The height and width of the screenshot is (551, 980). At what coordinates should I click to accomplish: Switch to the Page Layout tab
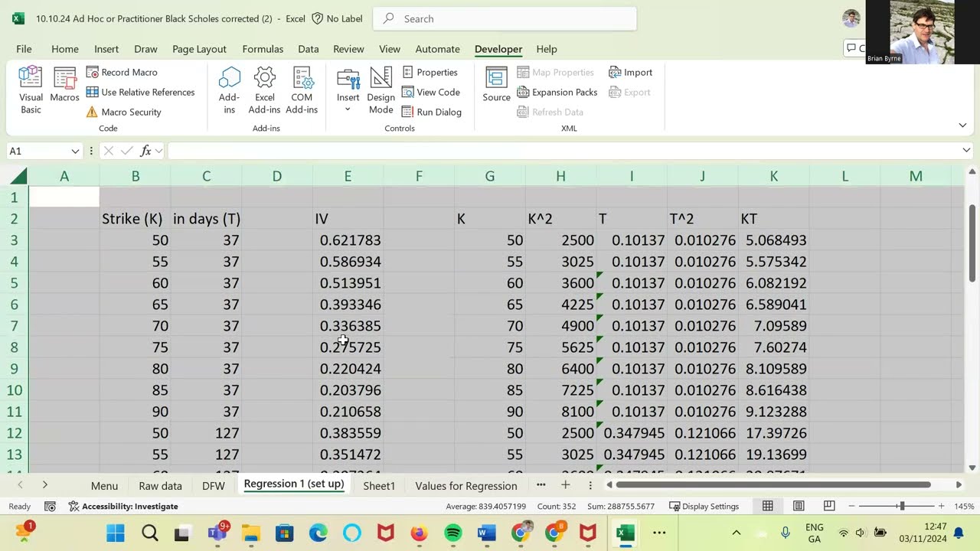tap(199, 49)
